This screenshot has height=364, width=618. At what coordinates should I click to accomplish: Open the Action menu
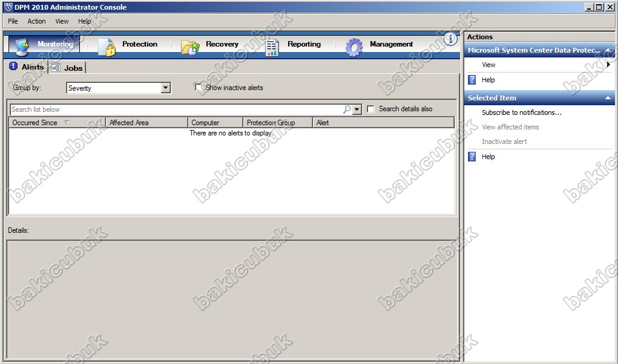[37, 21]
